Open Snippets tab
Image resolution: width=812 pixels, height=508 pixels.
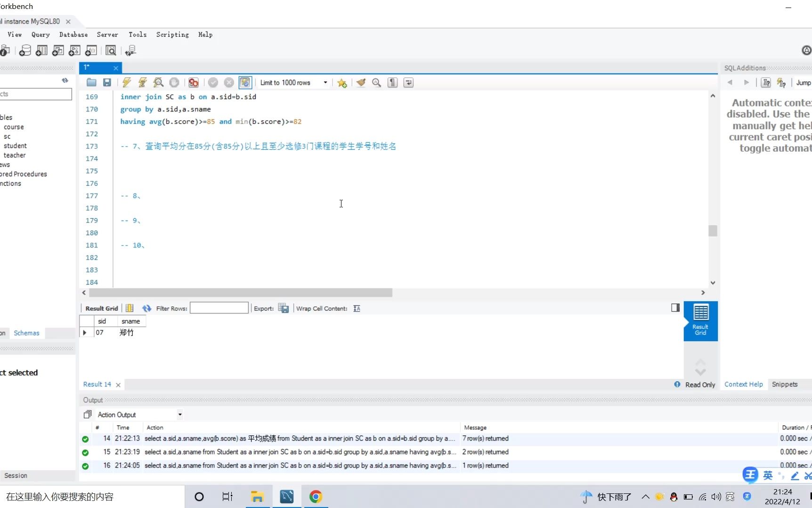[x=785, y=385]
